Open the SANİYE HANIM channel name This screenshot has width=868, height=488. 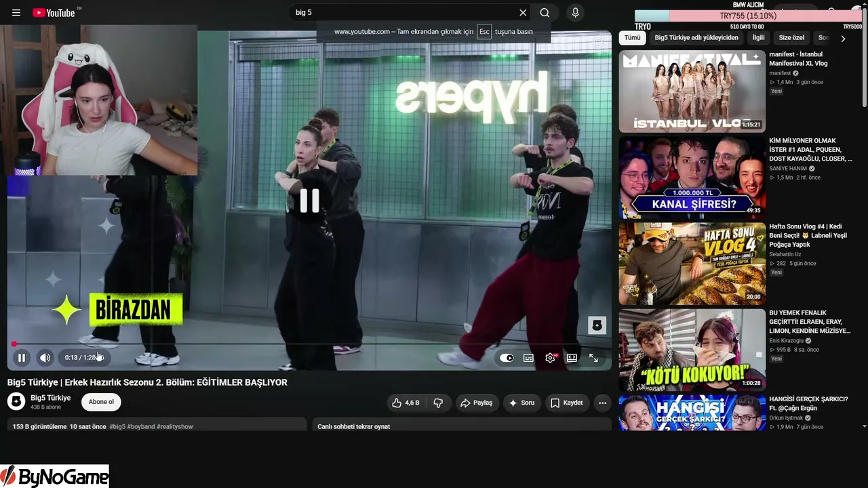coord(788,168)
